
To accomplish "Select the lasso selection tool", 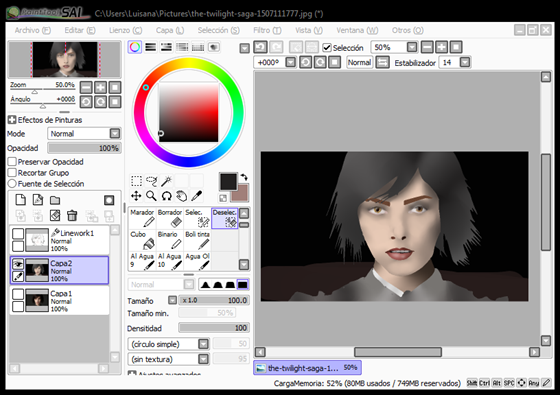I will (151, 181).
